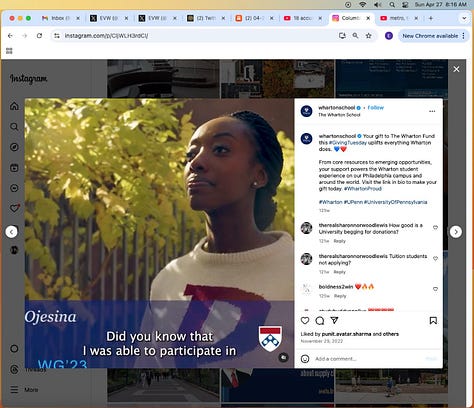Open the Threads icon in sidebar
Viewport: 474px width, 408px height.
[x=14, y=369]
